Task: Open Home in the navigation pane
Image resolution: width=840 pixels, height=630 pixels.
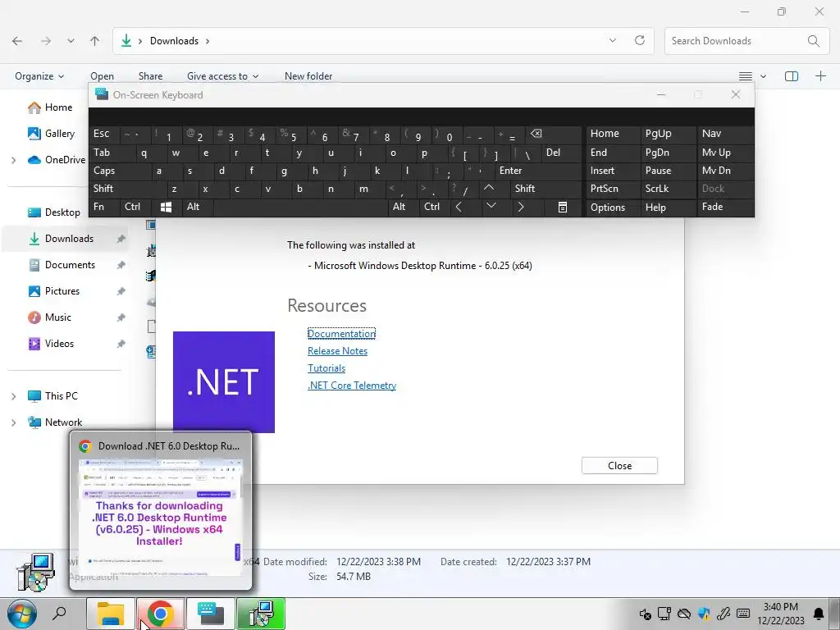Action: coord(58,107)
